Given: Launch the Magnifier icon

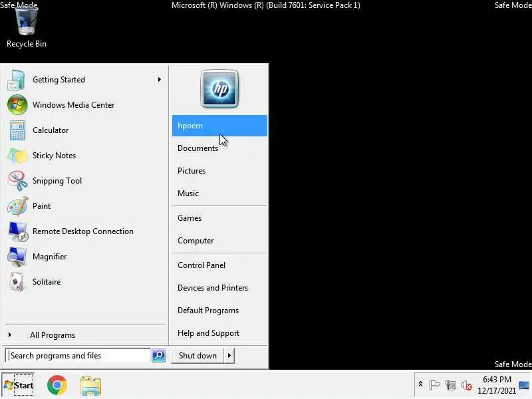Looking at the screenshot, I should click(x=17, y=257).
